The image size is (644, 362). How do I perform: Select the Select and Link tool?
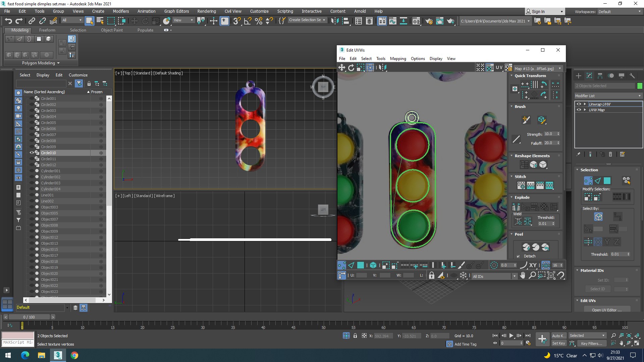click(x=32, y=21)
